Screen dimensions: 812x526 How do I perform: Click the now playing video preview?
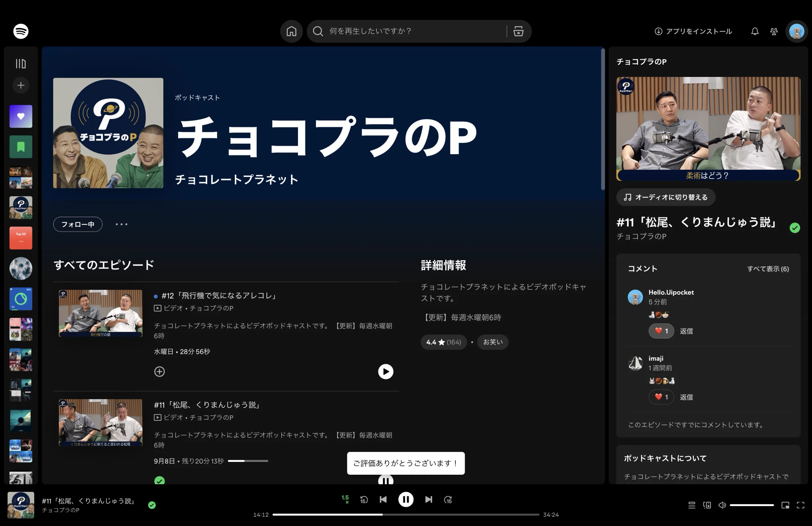point(708,129)
